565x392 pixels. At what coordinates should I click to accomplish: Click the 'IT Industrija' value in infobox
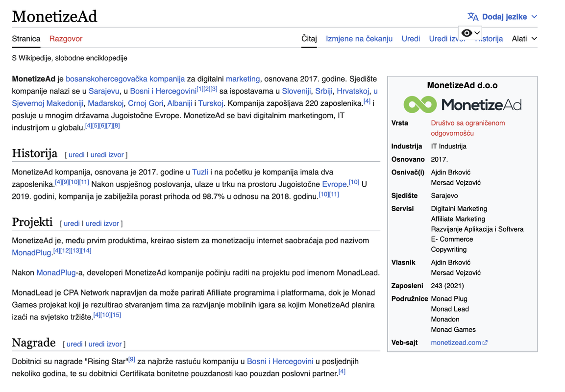pos(448,147)
